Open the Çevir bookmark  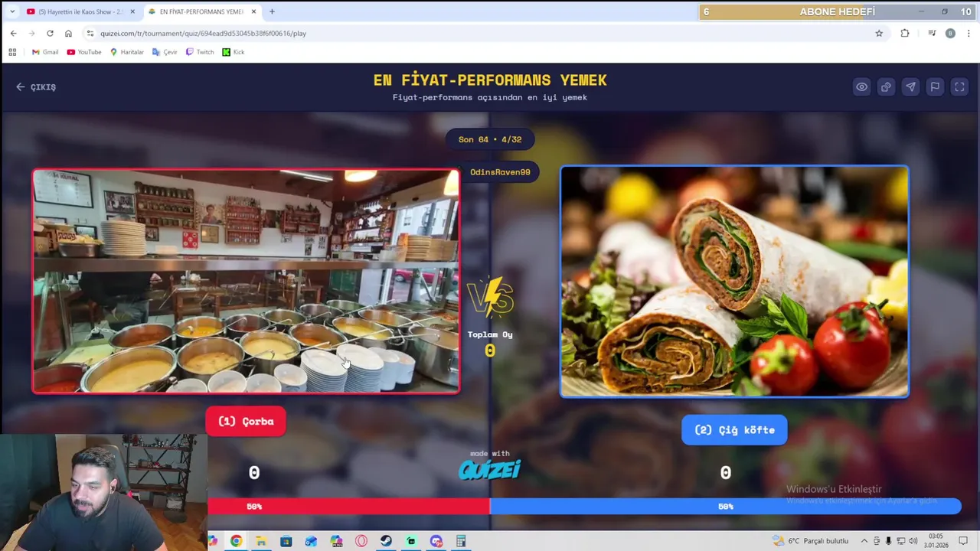(x=165, y=52)
